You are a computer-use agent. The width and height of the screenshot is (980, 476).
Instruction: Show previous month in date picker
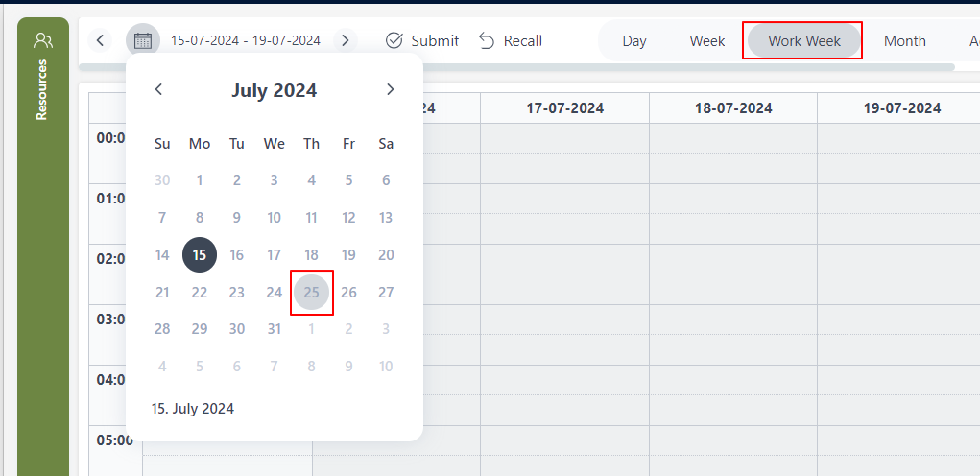pyautogui.click(x=159, y=89)
